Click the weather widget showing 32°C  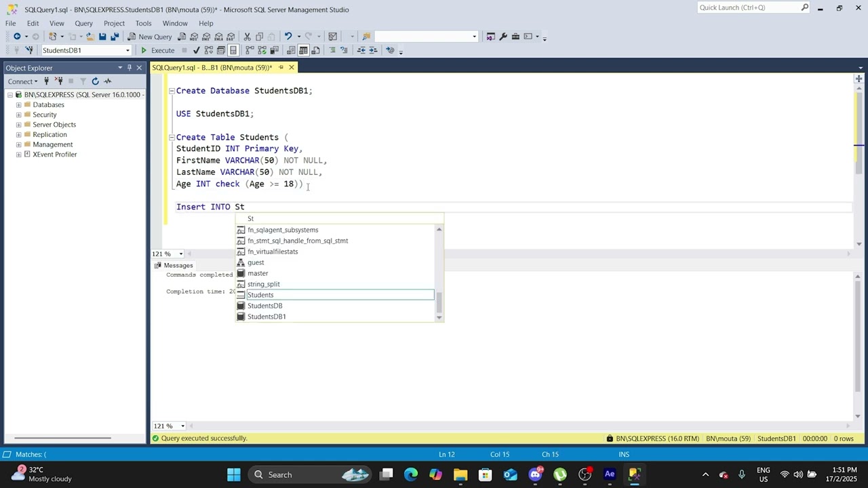coord(43,474)
